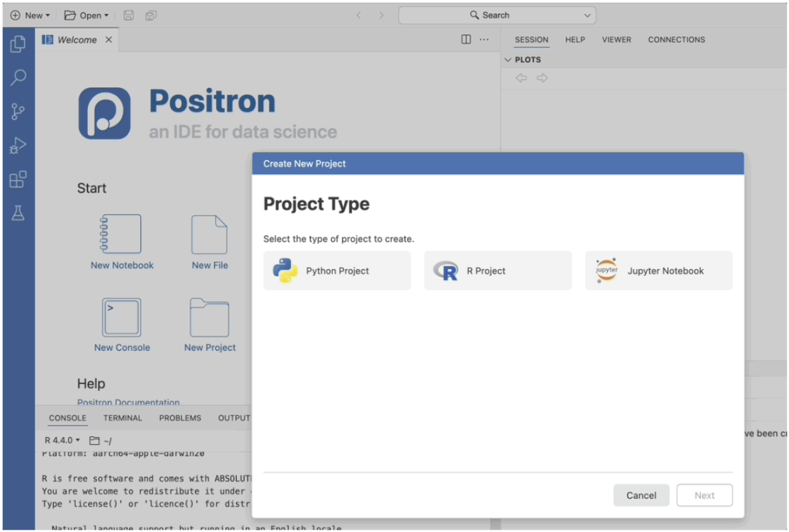Click the 'Start' heading on the Welcome page
The width and height of the screenshot is (789, 532).
91,189
